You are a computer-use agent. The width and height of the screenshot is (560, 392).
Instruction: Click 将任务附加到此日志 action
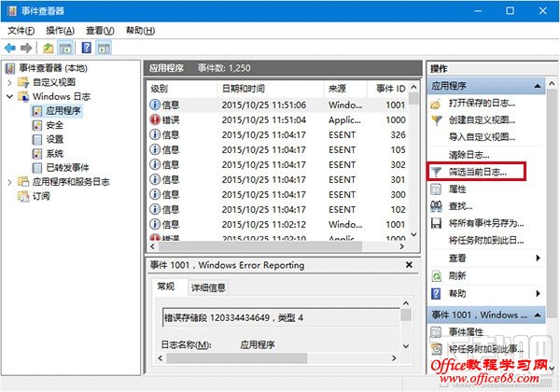pyautogui.click(x=486, y=241)
